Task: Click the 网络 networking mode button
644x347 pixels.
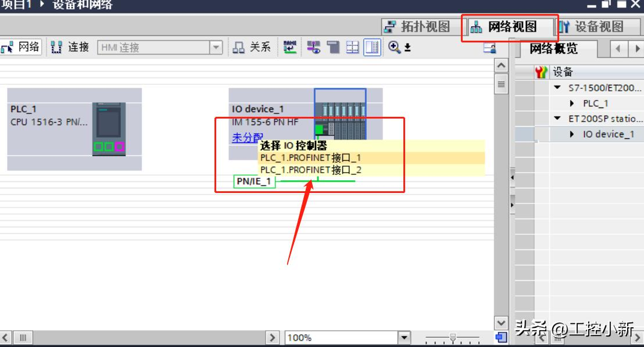Action: click(21, 47)
